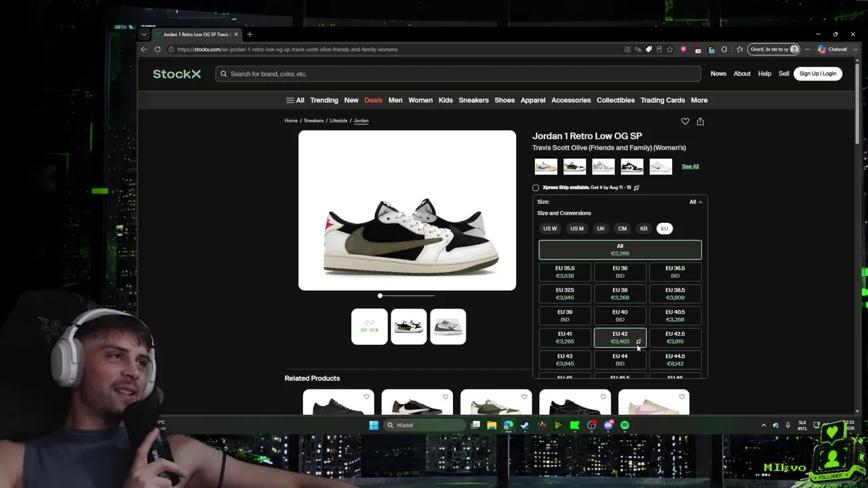Favorite the first related product card
This screenshot has height=488, width=868.
(366, 396)
